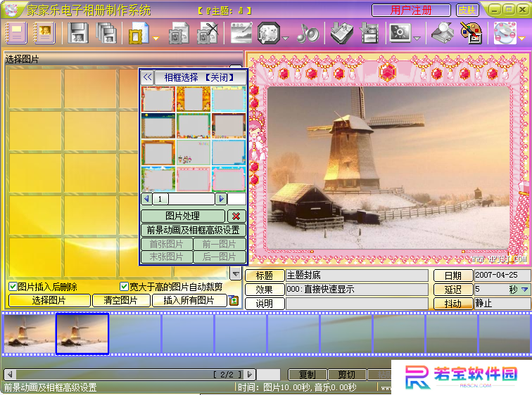Click the octagonal kitten photo icon
The width and height of the screenshot is (532, 395).
click(269, 33)
